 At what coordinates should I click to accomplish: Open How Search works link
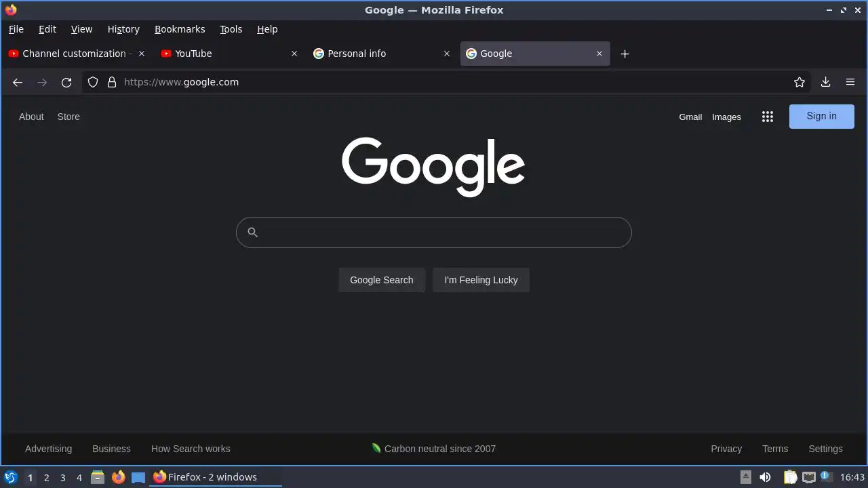(191, 449)
